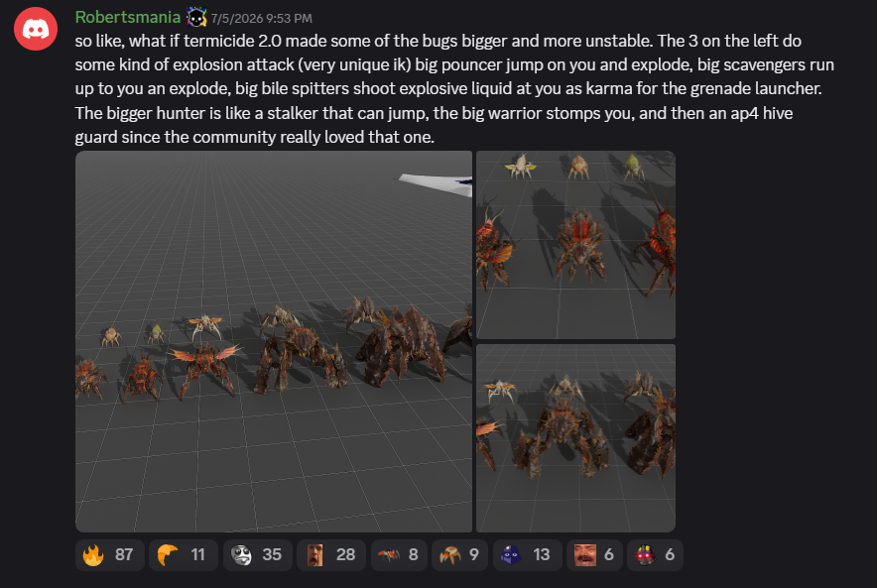The height and width of the screenshot is (588, 877).
Task: Click the words 'grenade launcher' in the message
Action: point(756,88)
